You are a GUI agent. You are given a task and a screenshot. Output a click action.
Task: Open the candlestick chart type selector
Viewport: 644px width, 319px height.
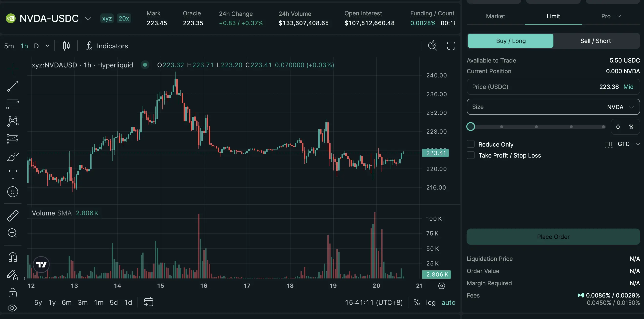tap(66, 46)
